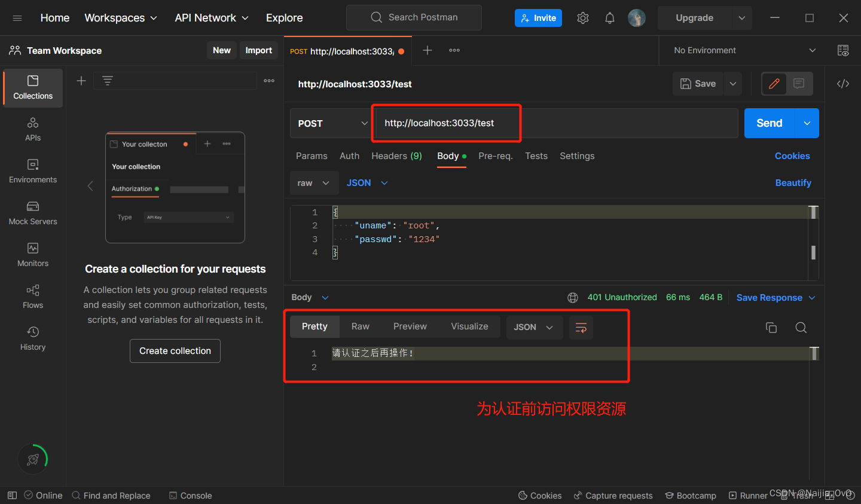Click the Beautify link
Screen dimensions: 861x504
pyautogui.click(x=793, y=183)
